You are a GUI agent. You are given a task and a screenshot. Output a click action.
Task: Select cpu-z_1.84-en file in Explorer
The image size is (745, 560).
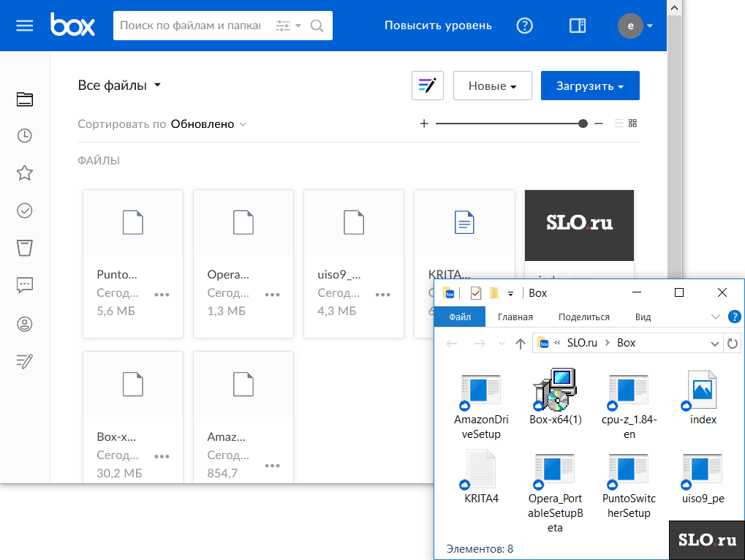click(629, 406)
